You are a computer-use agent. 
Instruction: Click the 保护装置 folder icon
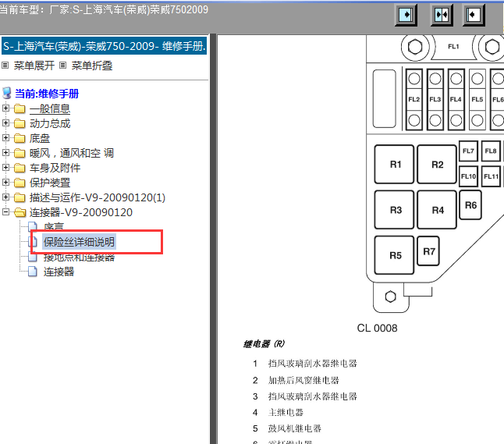click(20, 183)
